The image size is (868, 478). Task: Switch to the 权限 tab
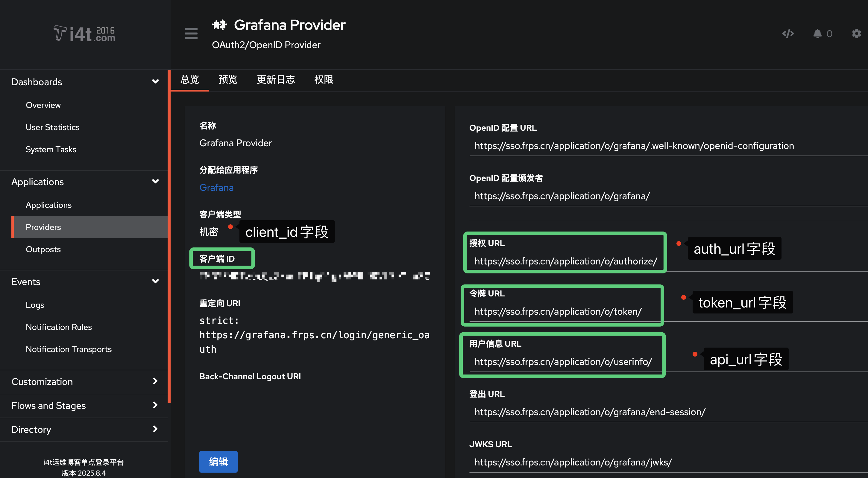pyautogui.click(x=324, y=80)
